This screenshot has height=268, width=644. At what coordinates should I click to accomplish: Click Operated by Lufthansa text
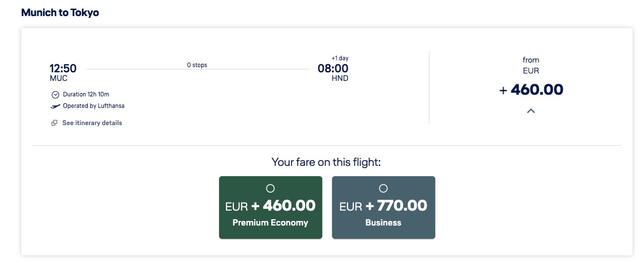point(93,106)
